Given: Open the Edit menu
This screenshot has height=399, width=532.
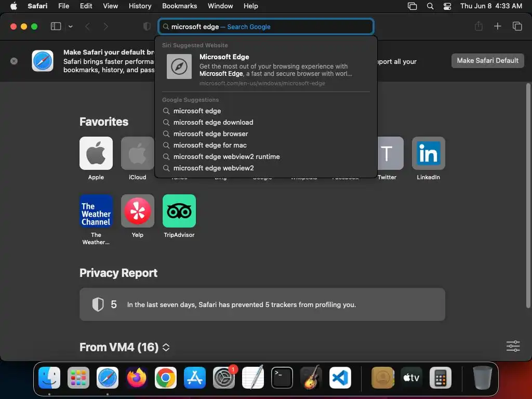Looking at the screenshot, I should pyautogui.click(x=86, y=6).
